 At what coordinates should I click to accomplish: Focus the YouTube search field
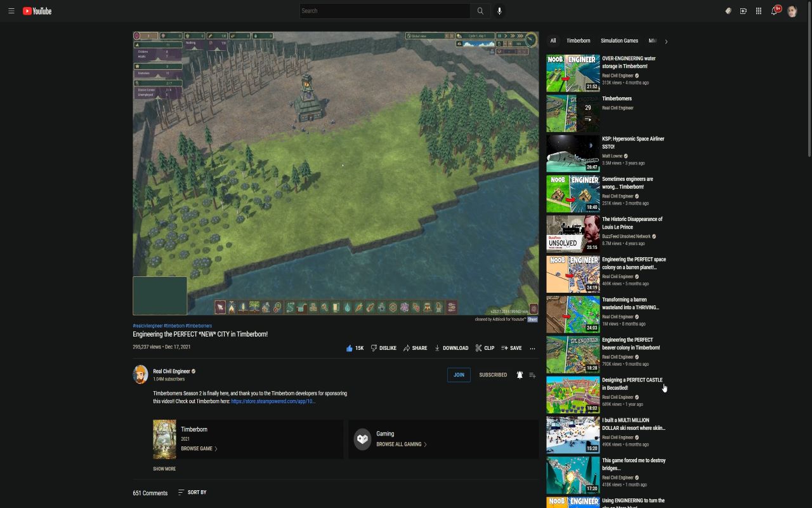[385, 11]
